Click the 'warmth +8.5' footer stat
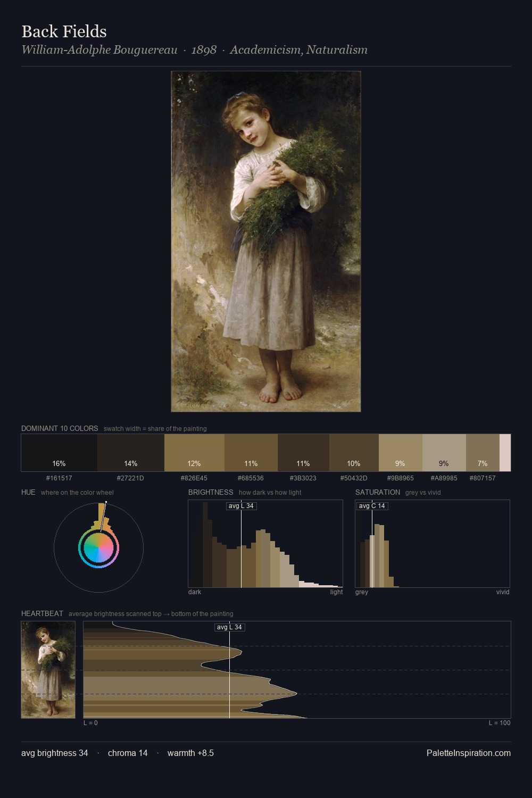The height and width of the screenshot is (798, 532). tap(190, 753)
